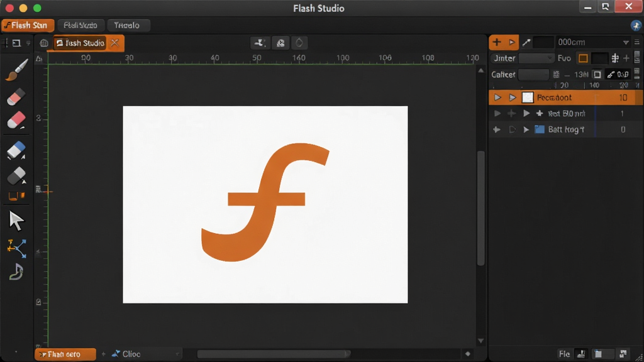Expand the blue folder layer
Image resolution: width=644 pixels, height=362 pixels.
[526, 129]
